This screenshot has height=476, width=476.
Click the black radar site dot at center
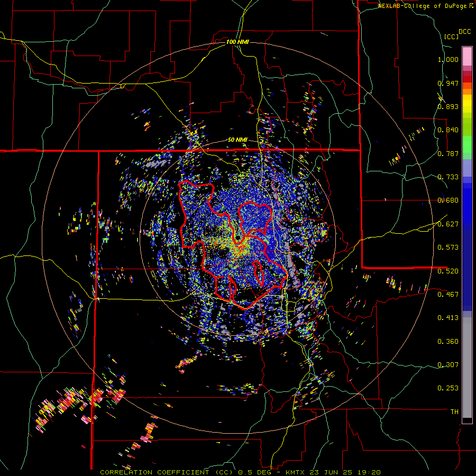pyautogui.click(x=238, y=237)
